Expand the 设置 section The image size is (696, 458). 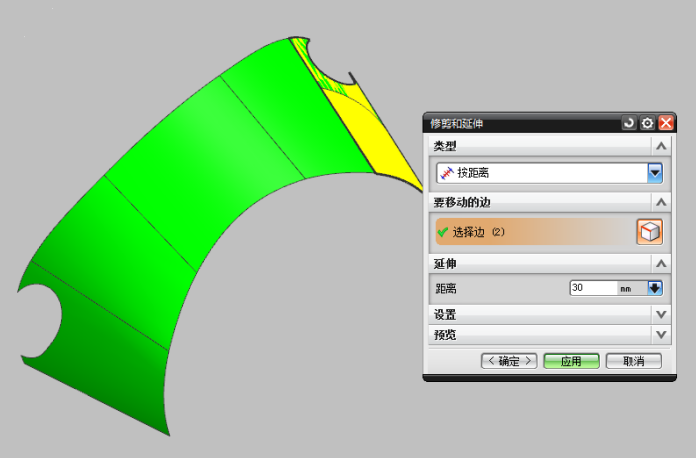click(x=661, y=315)
